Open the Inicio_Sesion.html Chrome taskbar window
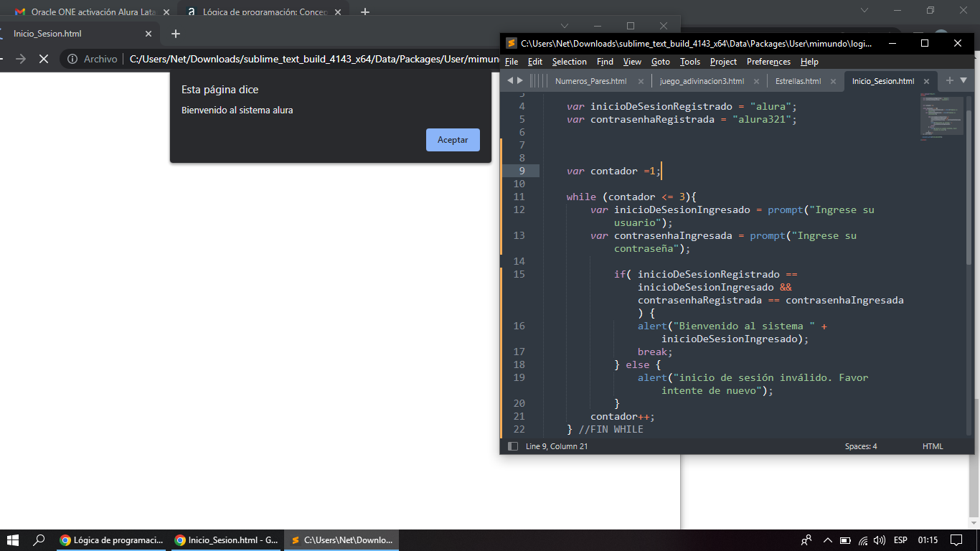980x551 pixels. coord(227,540)
